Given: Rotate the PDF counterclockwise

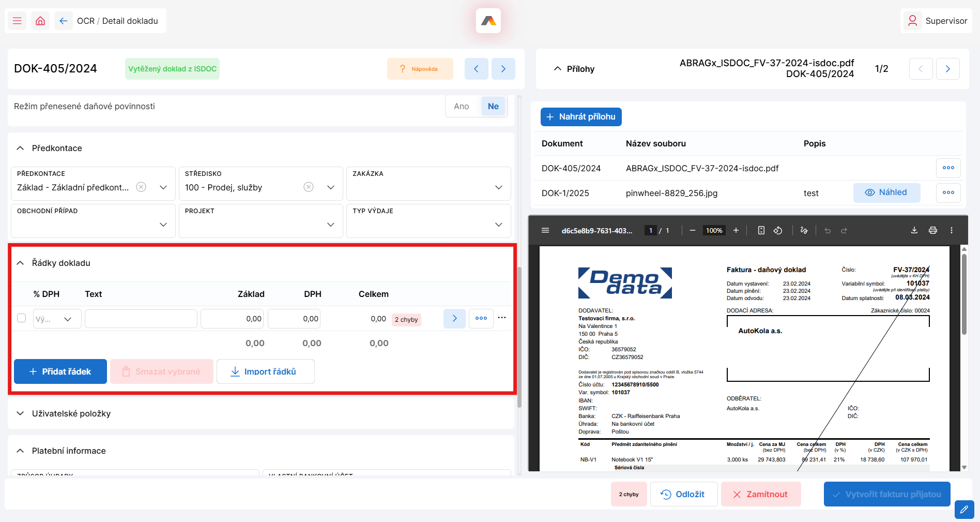Looking at the screenshot, I should (778, 230).
